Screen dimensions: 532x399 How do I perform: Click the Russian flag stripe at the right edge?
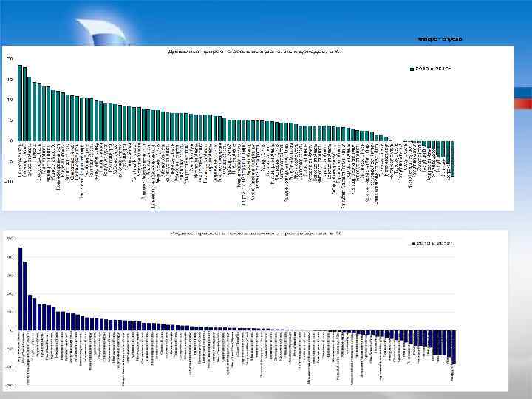[x=523, y=98]
